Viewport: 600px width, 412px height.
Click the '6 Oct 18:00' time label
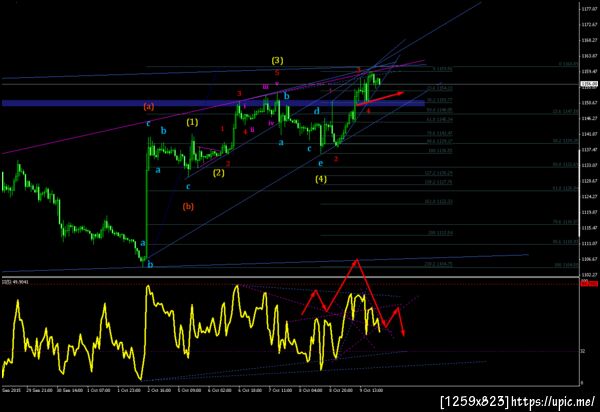pyautogui.click(x=250, y=391)
